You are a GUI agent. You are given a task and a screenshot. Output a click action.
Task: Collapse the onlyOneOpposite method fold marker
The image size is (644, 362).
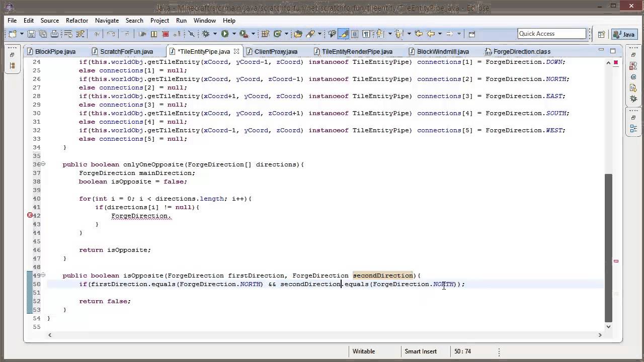point(43,164)
